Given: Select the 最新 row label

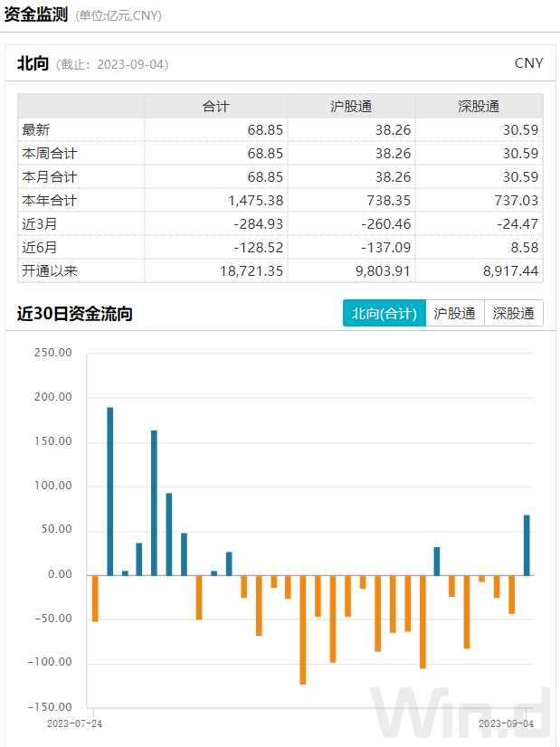Looking at the screenshot, I should tap(36, 130).
